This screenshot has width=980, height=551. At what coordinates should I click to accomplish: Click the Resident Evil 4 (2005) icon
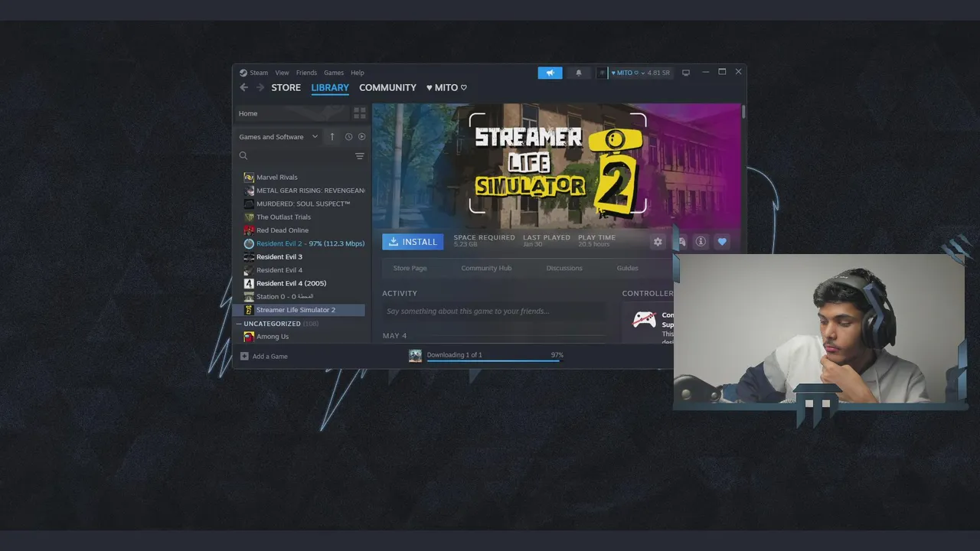pos(249,283)
